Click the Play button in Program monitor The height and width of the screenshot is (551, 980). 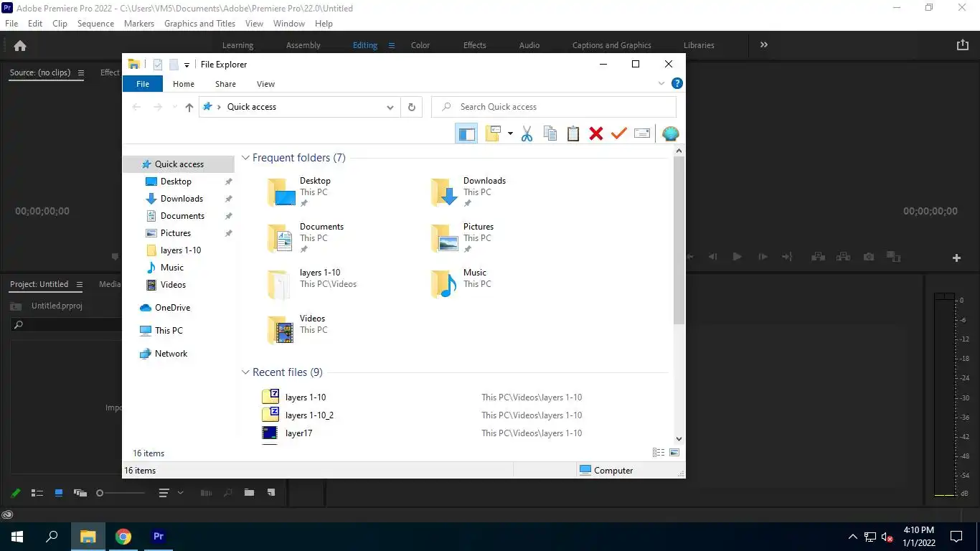click(x=737, y=257)
